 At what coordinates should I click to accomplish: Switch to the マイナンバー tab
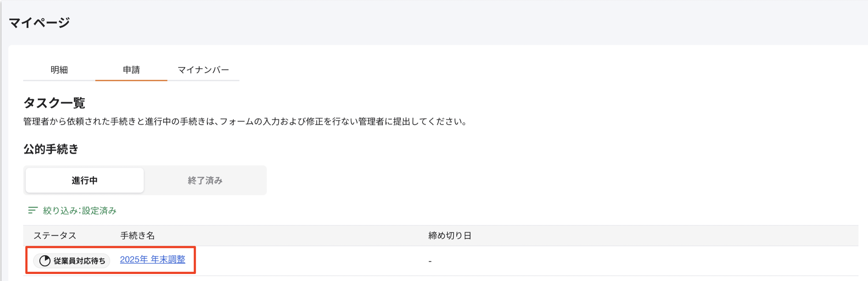pos(203,70)
